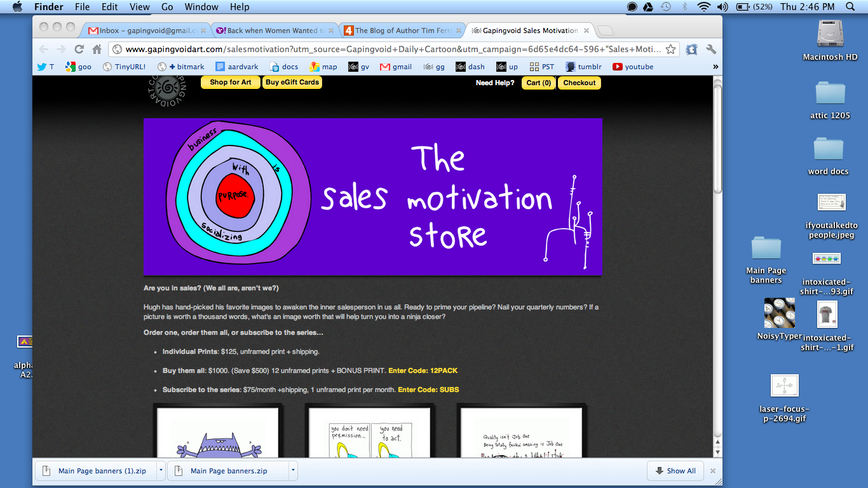Click the Show All downloads button
Image resolution: width=868 pixels, height=488 pixels.
coord(675,471)
